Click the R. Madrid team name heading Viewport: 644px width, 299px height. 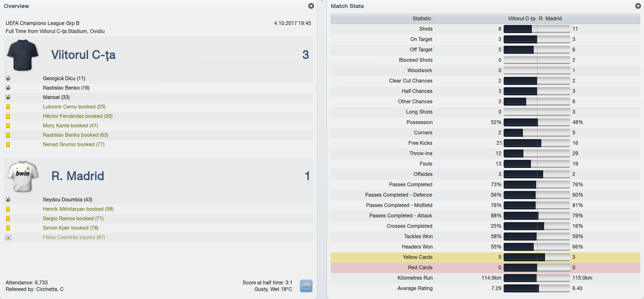[x=78, y=176]
